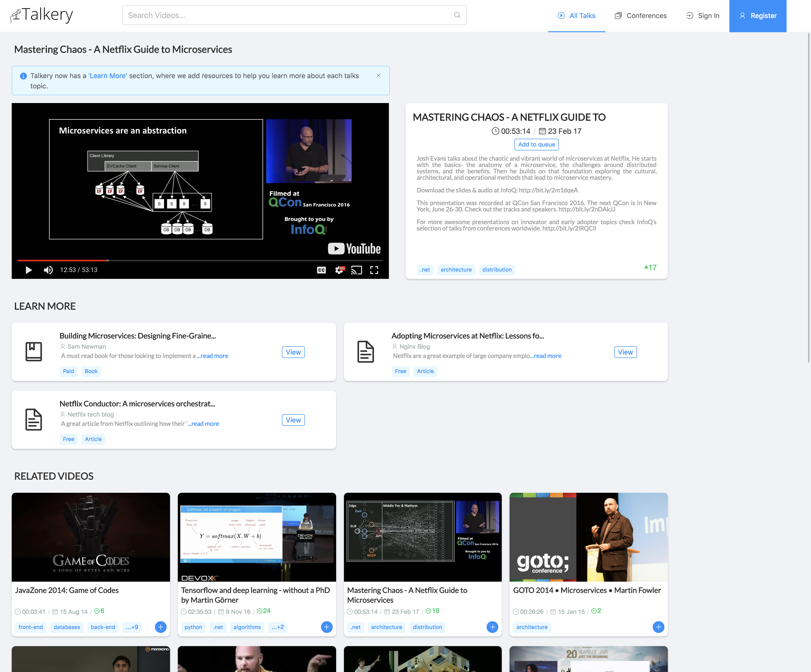Expand '...+2' tags on Tensorflow card
Viewport: 811px width, 672px height.
(277, 627)
